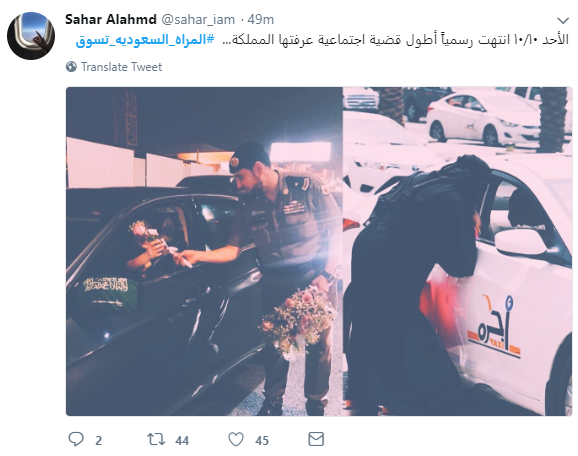This screenshot has width=578, height=456.
Task: Click the reply count 2
Action: click(x=98, y=441)
